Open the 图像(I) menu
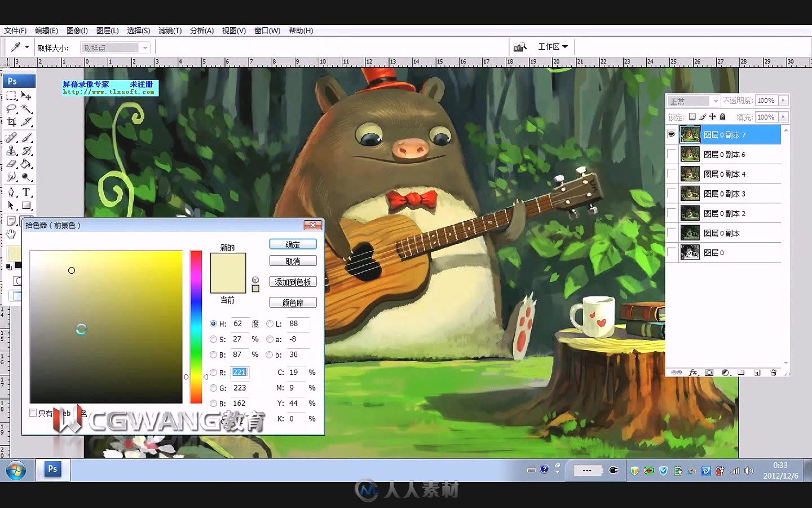This screenshot has height=508, width=812. 77,30
